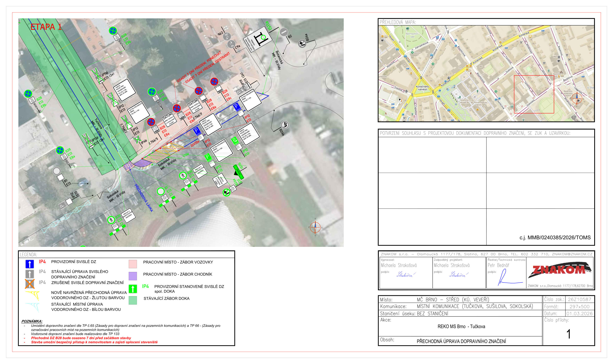Click the LEGENDA: heading
Screen dimensions: 613x364
click(29, 255)
